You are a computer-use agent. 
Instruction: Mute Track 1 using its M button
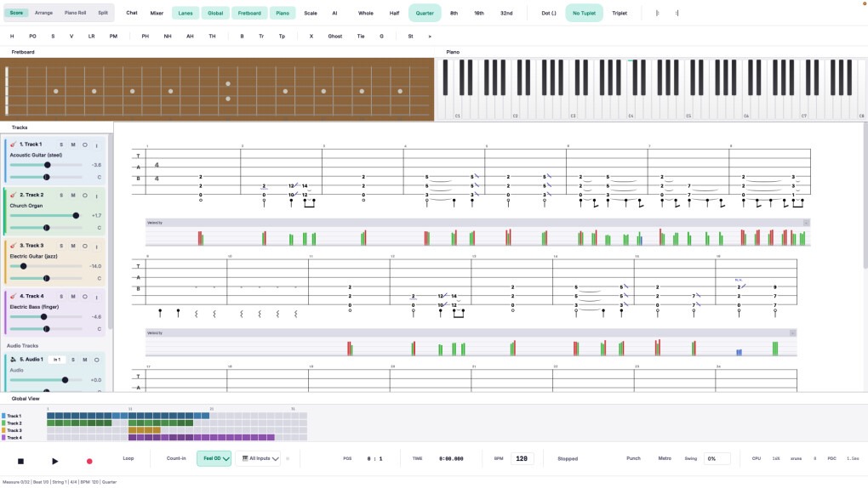coord(73,145)
